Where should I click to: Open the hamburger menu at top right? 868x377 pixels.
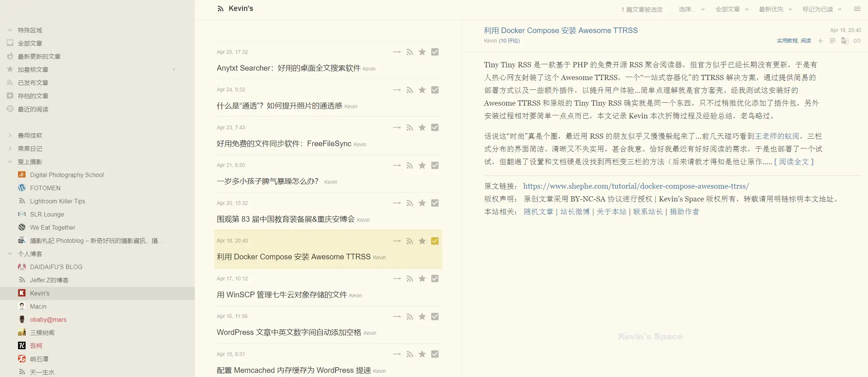click(857, 9)
